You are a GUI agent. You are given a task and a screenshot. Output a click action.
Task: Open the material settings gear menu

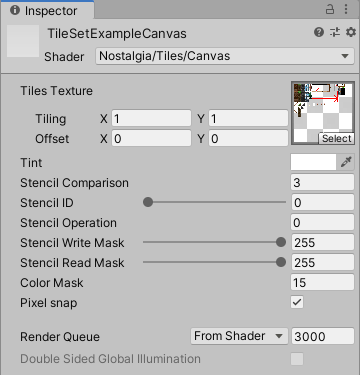click(351, 32)
